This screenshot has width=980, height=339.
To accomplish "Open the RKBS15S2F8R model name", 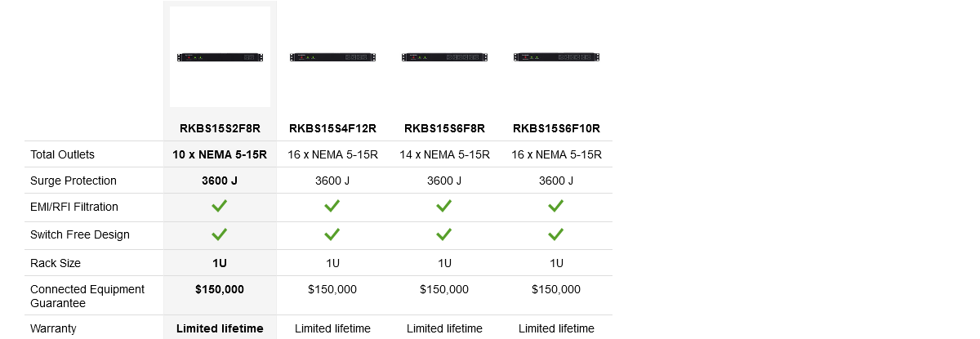I will [220, 128].
